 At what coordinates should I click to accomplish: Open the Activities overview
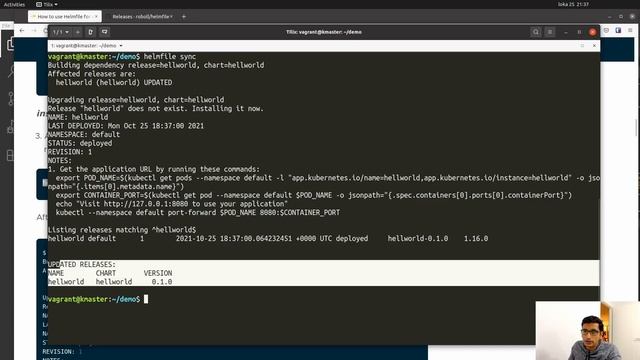pos(14,4)
